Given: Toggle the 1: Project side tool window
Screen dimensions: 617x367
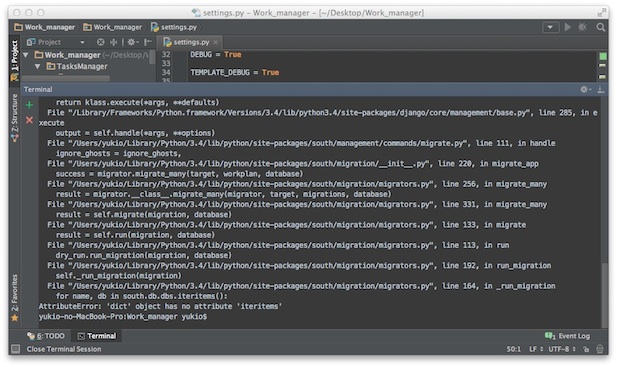Looking at the screenshot, I should tap(15, 60).
